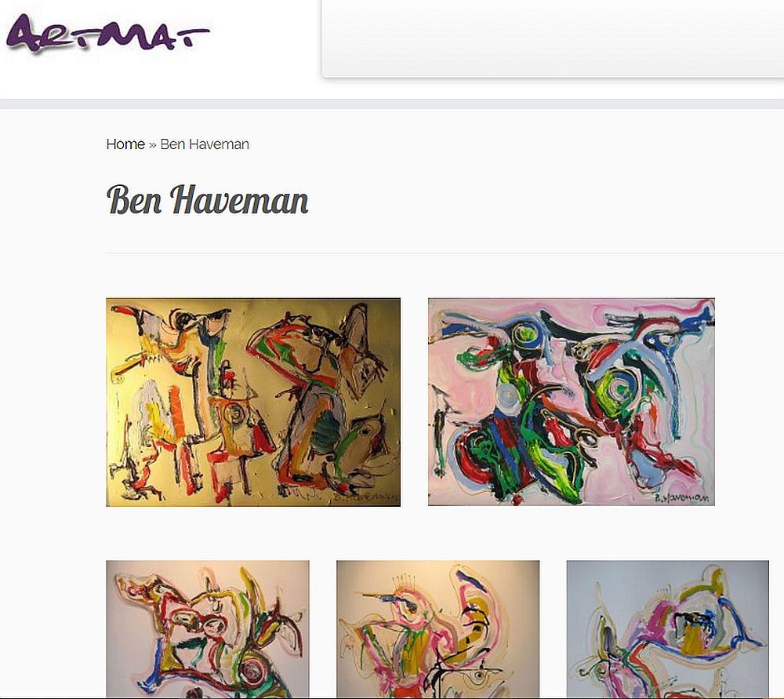784x699 pixels.
Task: Click the gray strip below the header
Action: pos(392,104)
